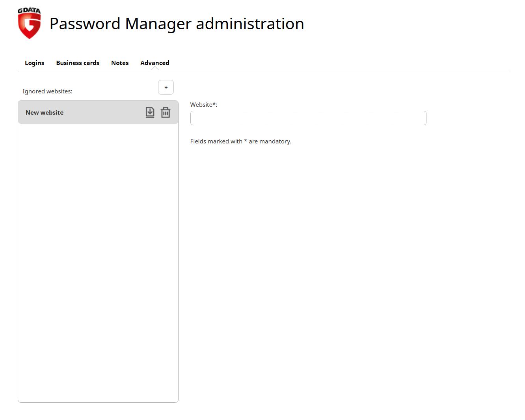Select the Advanced tab
This screenshot has width=525, height=420.
[x=155, y=63]
